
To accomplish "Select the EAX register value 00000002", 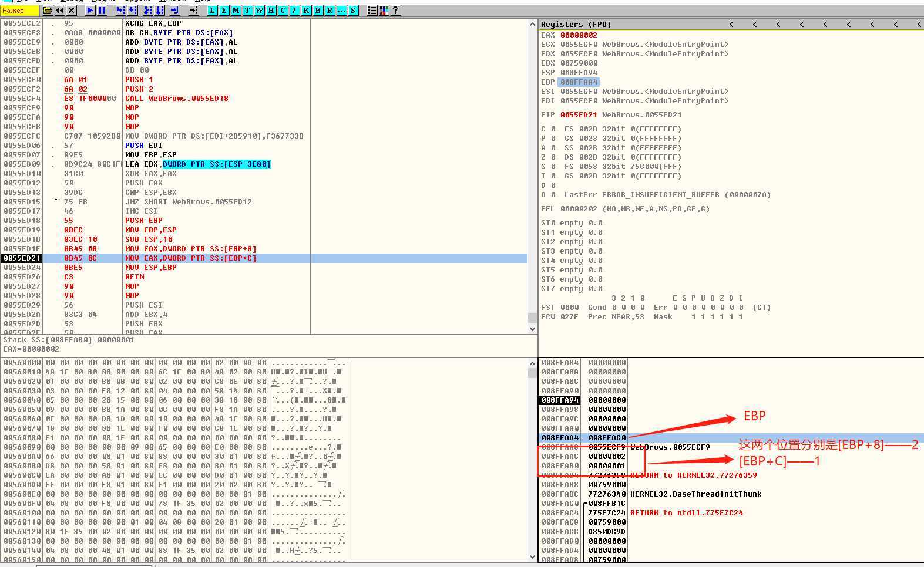I will 579,35.
